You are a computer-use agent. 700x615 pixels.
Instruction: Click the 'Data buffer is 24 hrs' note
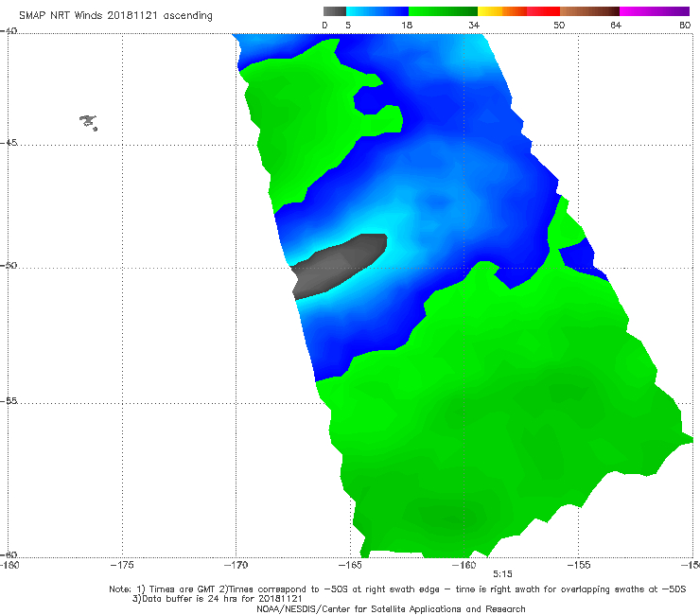click(218, 599)
